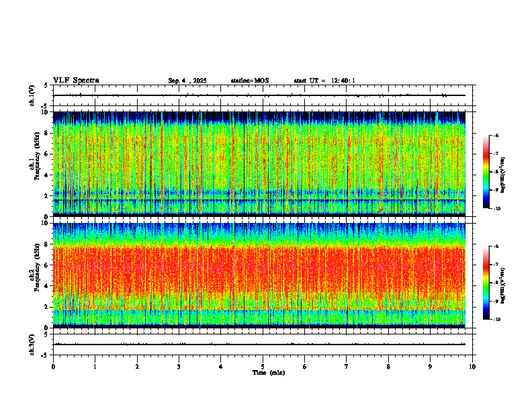The image size is (532, 411).
Task: Click the "8" kHz tick of ch.2 spectrogram
Action: [47, 244]
